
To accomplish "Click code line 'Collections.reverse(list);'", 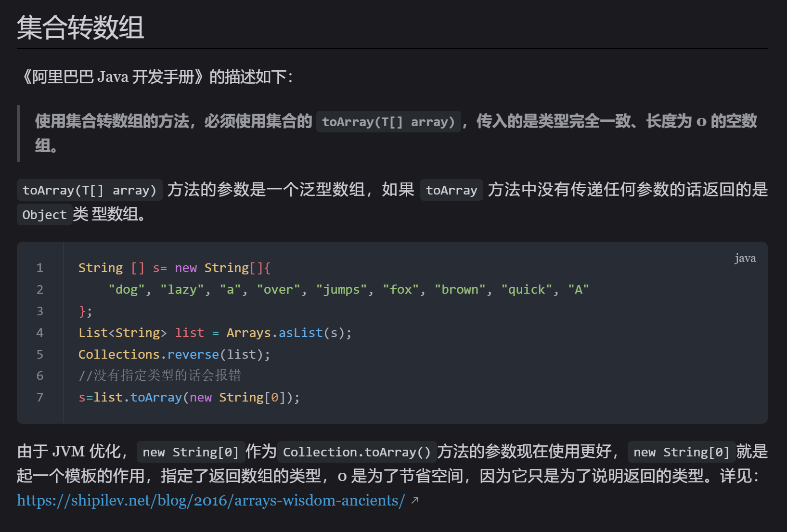I will (174, 354).
